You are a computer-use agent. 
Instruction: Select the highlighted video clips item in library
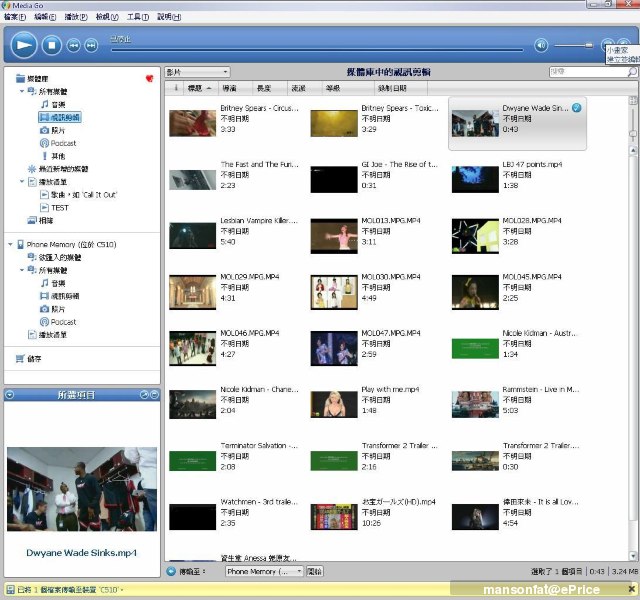tap(60, 117)
